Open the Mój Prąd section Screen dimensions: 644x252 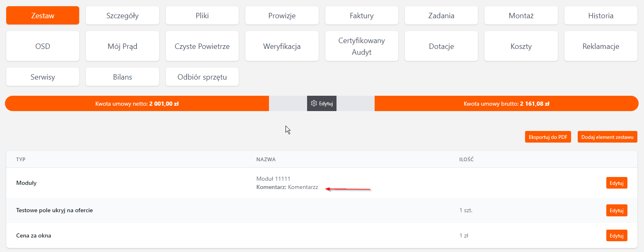pos(122,46)
